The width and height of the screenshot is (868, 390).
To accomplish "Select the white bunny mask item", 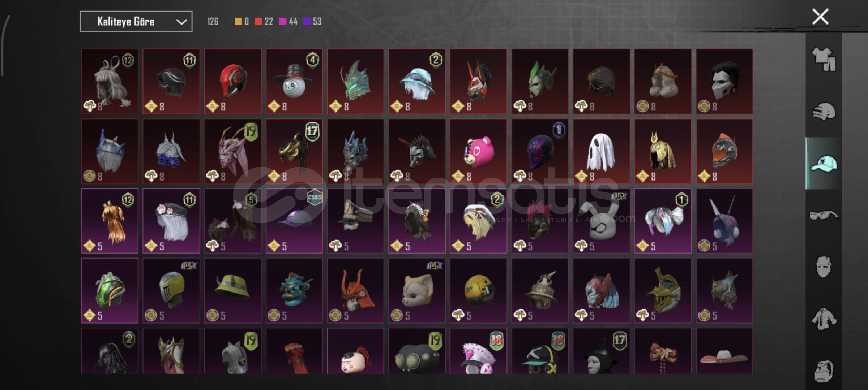I will pyautogui.click(x=601, y=221).
